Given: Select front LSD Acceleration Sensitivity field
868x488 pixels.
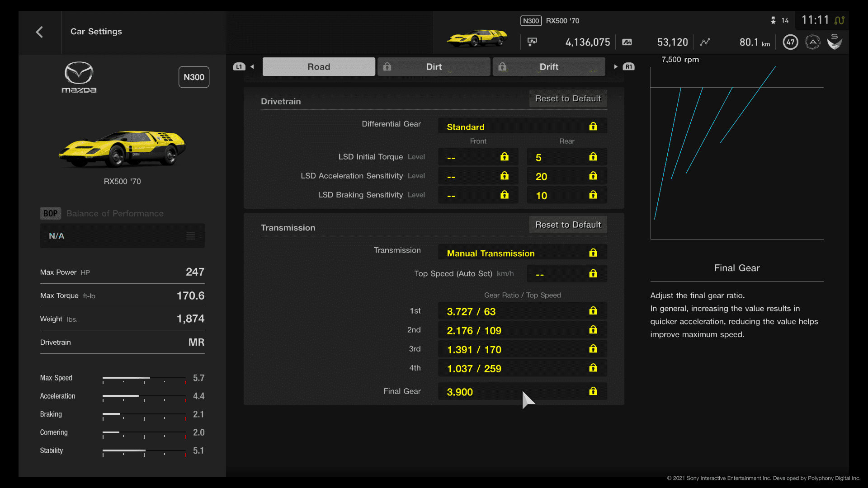Looking at the screenshot, I should [x=478, y=176].
